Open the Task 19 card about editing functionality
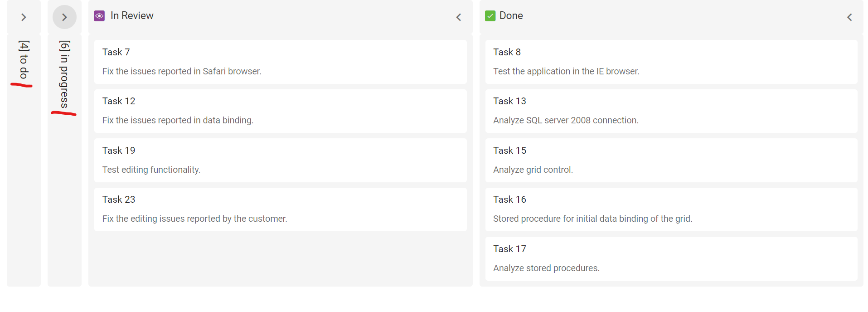868x312 pixels. (280, 160)
